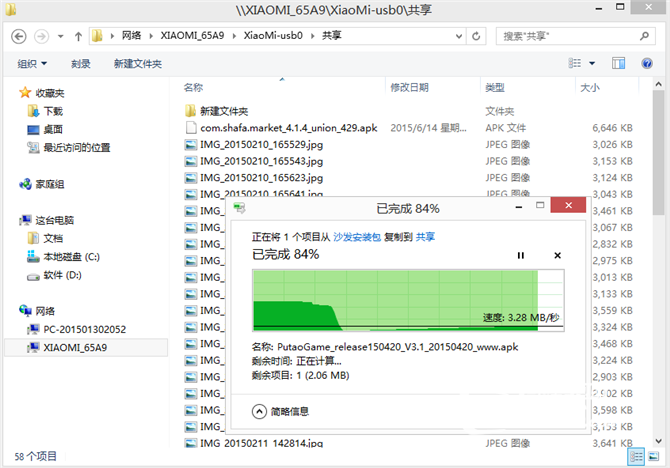
Task: Click the Back navigation arrow
Action: coord(19,36)
